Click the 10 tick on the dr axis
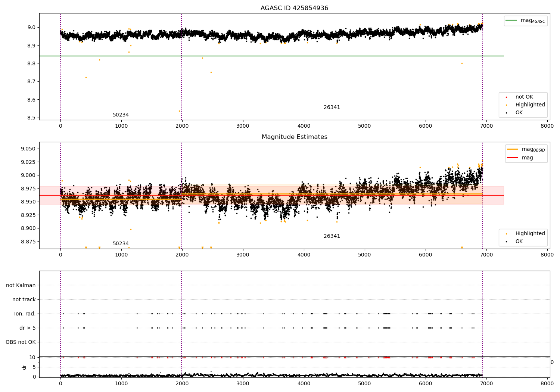Image resolution: width=560 pixels, height=392 pixels. click(32, 357)
